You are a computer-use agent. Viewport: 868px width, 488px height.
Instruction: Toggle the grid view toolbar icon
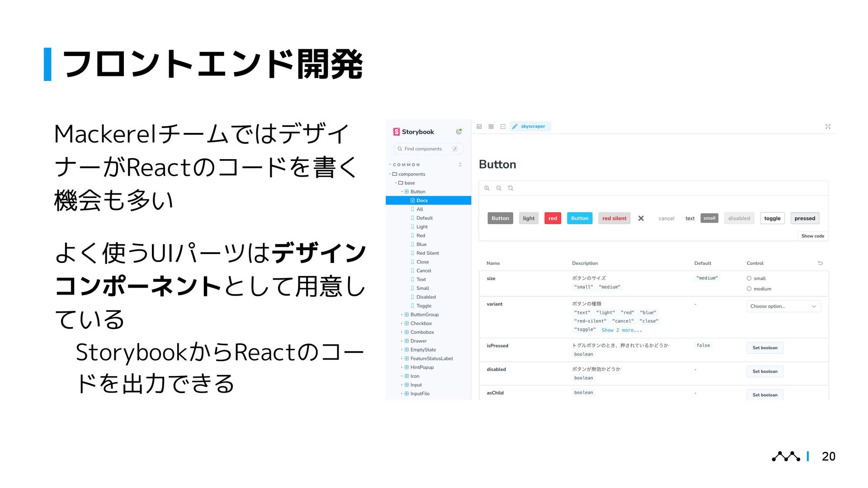[x=491, y=127]
